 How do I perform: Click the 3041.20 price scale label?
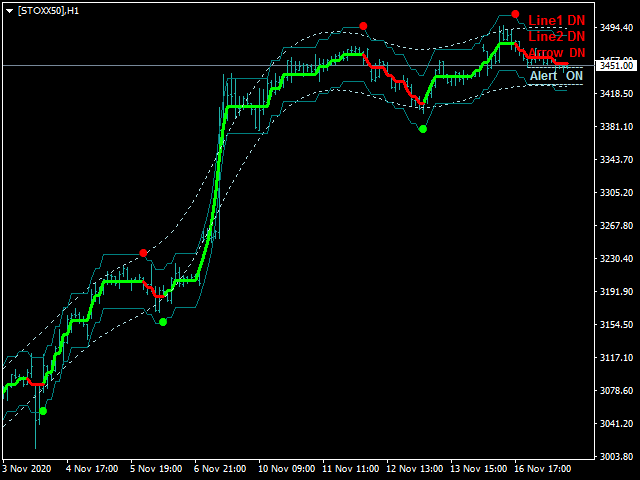pyautogui.click(x=616, y=424)
